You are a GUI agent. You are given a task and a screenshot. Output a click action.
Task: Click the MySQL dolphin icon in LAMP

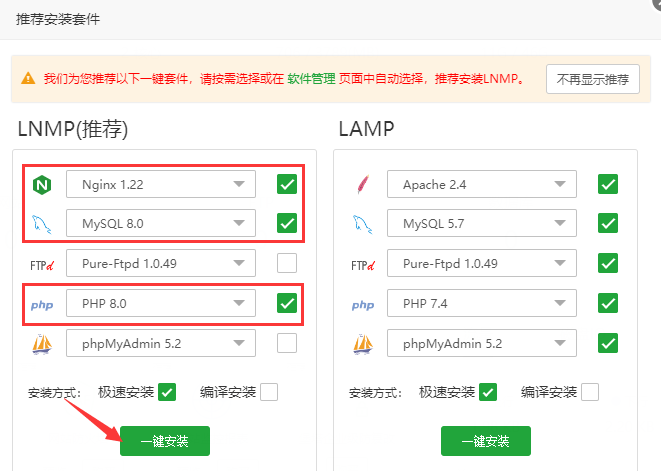click(362, 224)
